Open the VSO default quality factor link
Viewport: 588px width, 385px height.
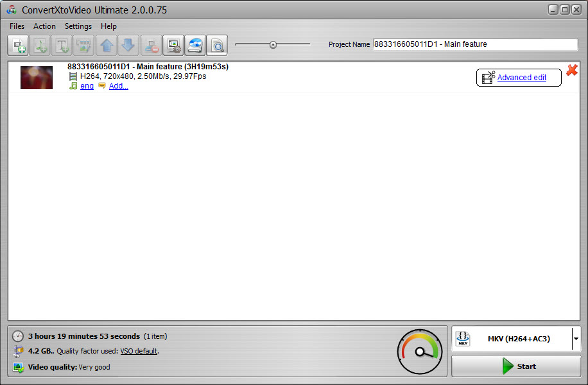[x=139, y=351]
